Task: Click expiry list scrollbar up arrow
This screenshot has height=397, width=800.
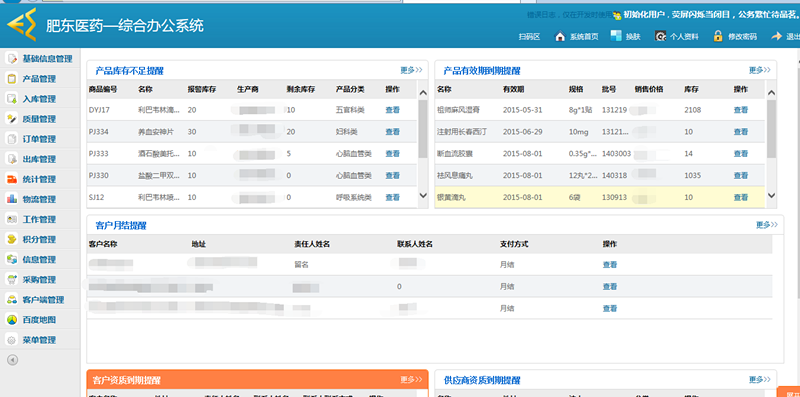Action: tap(771, 93)
